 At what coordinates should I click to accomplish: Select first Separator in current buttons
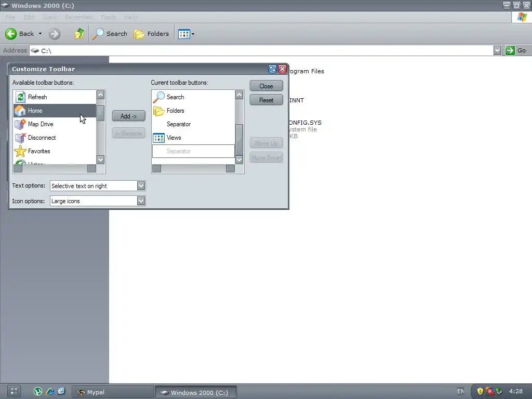193,124
